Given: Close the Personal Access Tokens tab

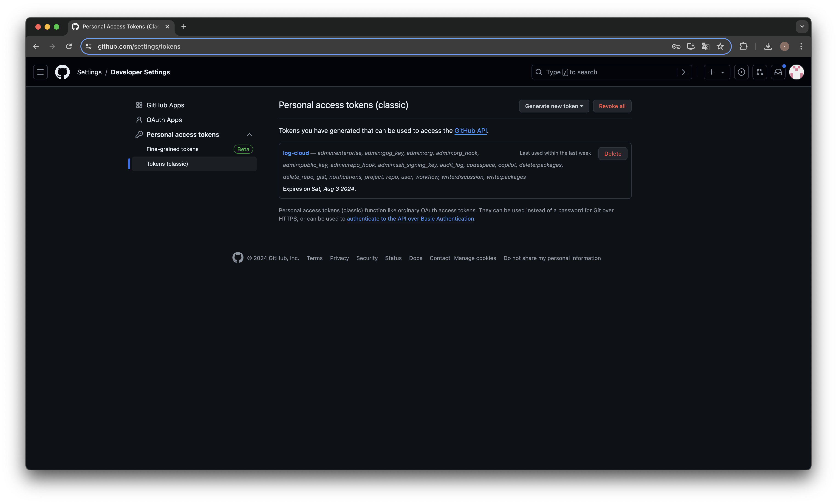Looking at the screenshot, I should tap(167, 26).
